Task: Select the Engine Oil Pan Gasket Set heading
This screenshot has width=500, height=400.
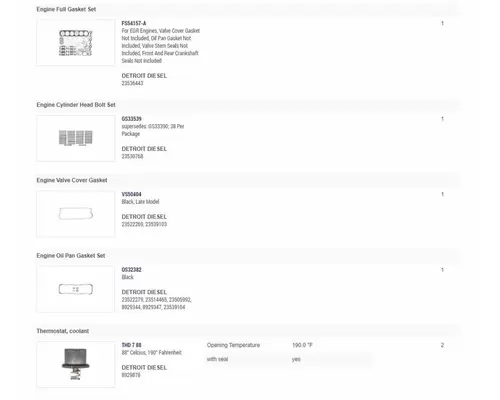Action: [x=71, y=256]
